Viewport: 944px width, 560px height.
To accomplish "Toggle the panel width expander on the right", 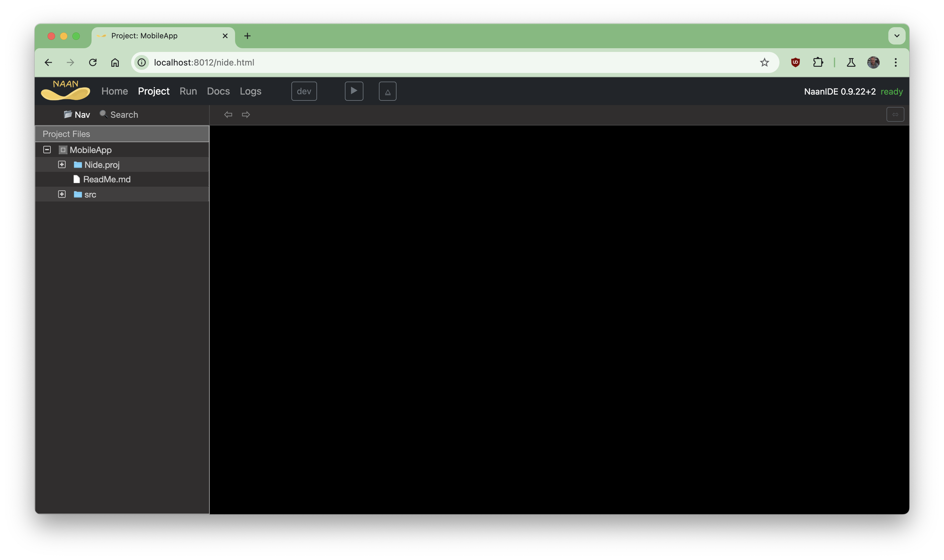I will [x=895, y=114].
